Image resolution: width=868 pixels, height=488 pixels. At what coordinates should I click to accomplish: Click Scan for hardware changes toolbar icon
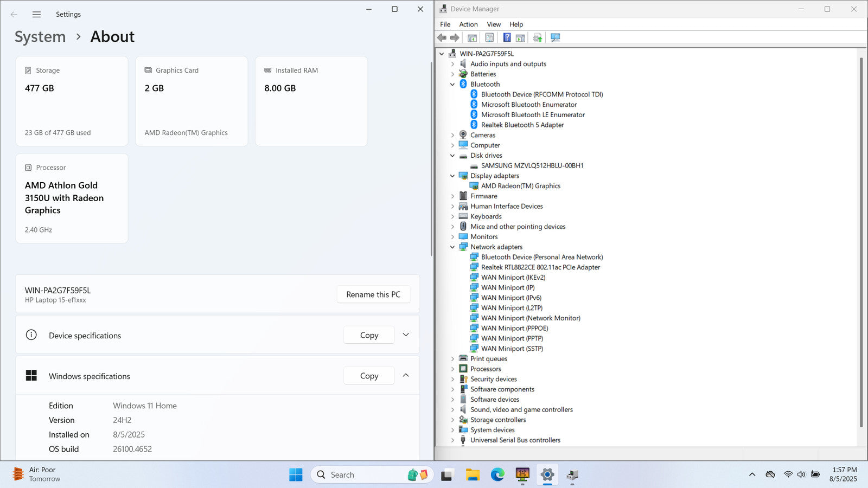pyautogui.click(x=555, y=37)
